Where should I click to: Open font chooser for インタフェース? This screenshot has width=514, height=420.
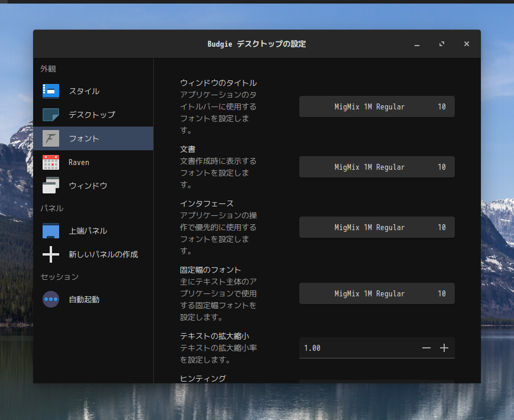(x=377, y=227)
